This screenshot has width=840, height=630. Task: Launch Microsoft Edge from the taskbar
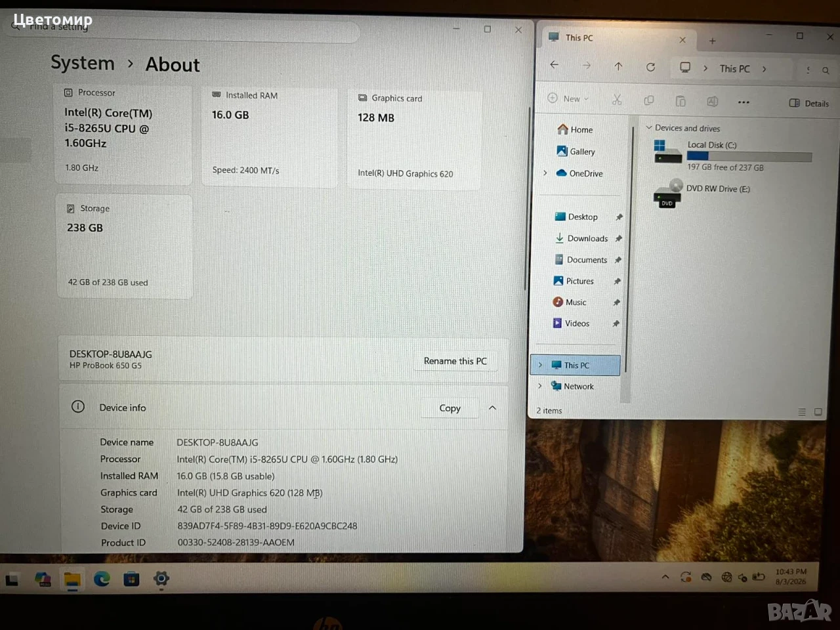(x=102, y=579)
